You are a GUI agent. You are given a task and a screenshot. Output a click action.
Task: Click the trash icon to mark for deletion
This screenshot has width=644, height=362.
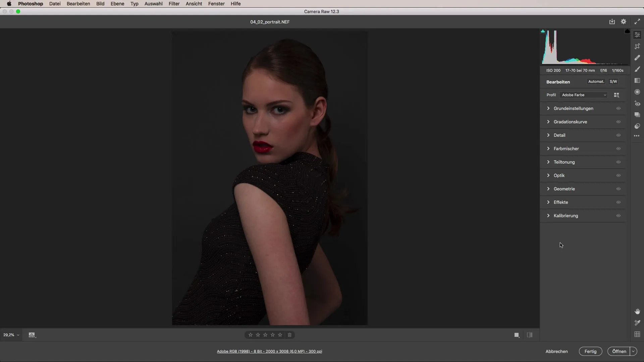[x=290, y=335]
